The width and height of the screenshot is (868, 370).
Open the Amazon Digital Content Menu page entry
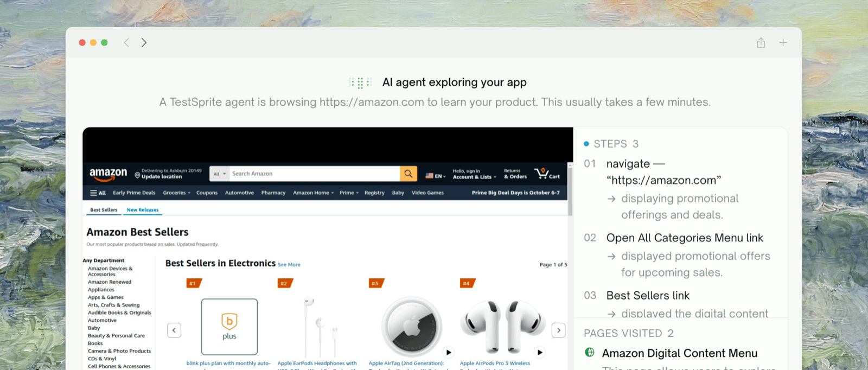click(680, 353)
